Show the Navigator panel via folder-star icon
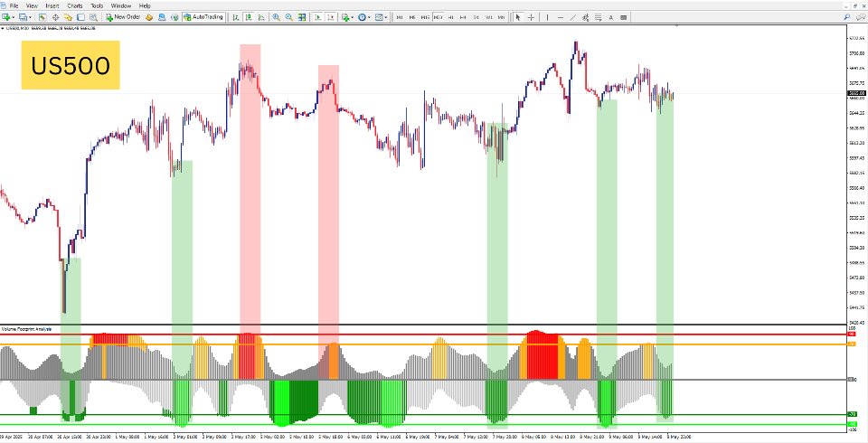 [x=68, y=17]
